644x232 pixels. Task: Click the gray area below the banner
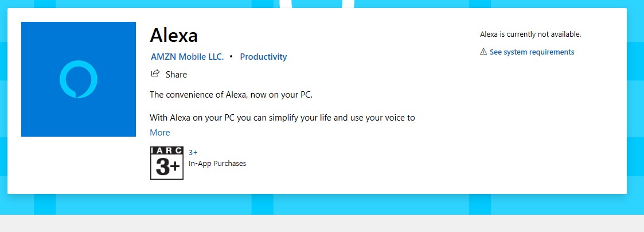tap(322, 223)
